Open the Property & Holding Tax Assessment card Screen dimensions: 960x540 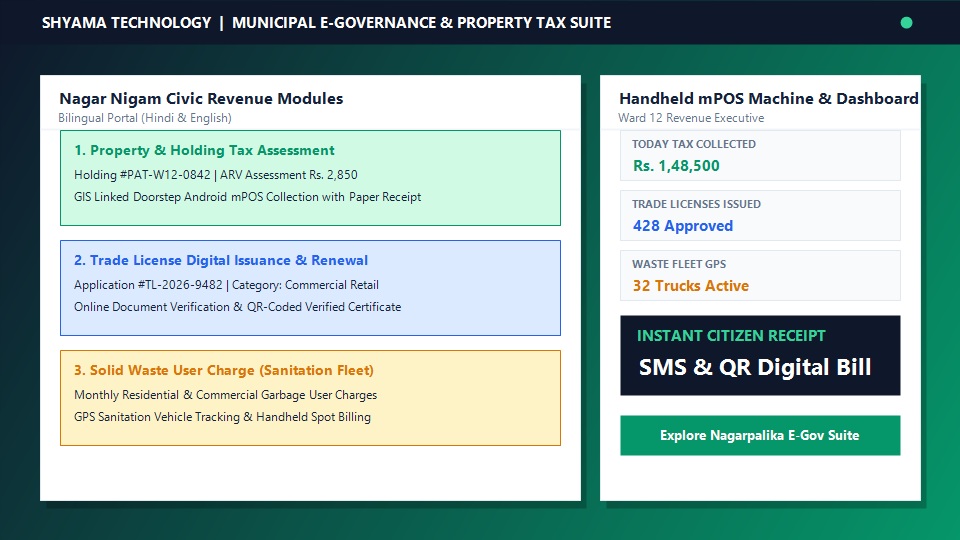coord(310,178)
